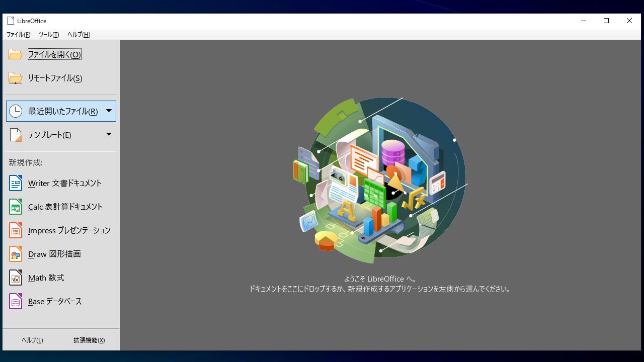Click the Templates page icon
Screen dimensions: 644x362
pos(16,135)
